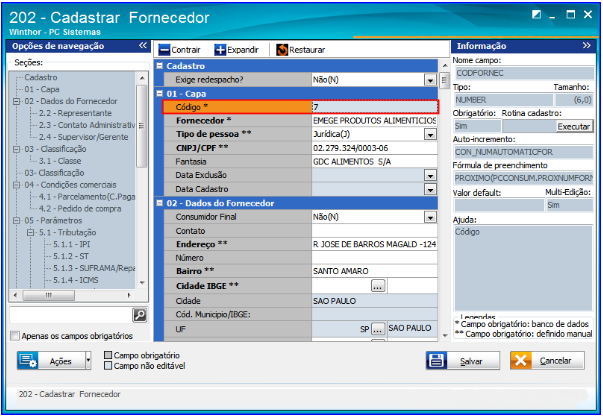Toggle the Campo não editável checkbox
This screenshot has height=418, width=603.
[107, 366]
